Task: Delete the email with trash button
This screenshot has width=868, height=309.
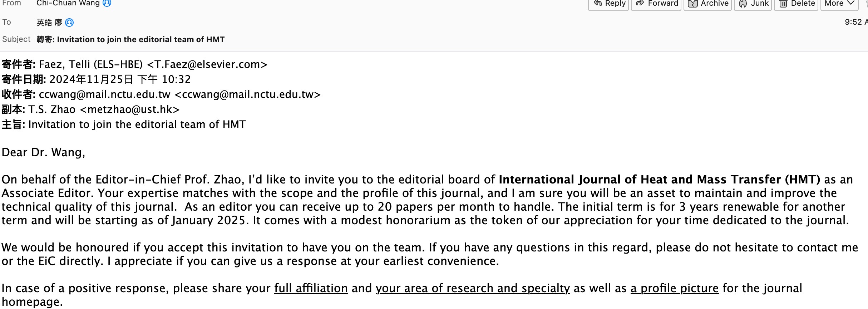Action: click(x=796, y=4)
